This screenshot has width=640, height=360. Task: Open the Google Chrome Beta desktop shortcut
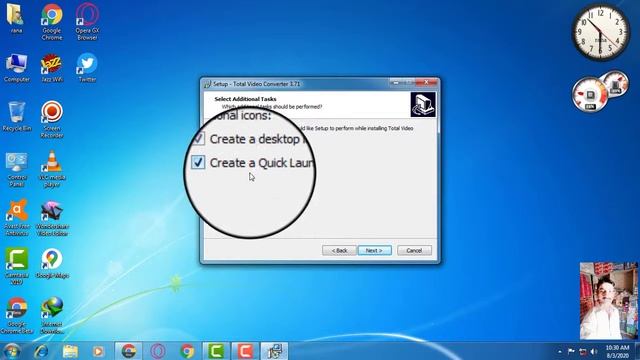point(16,316)
